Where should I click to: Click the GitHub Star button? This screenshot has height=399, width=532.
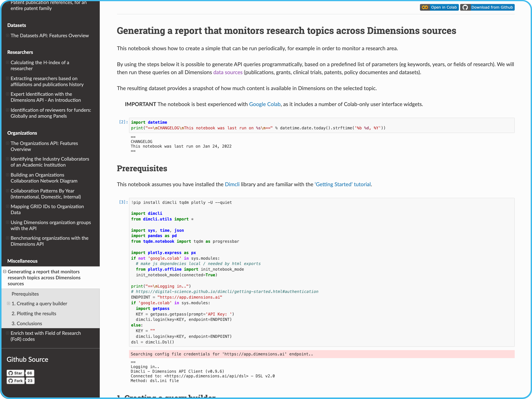pyautogui.click(x=16, y=373)
